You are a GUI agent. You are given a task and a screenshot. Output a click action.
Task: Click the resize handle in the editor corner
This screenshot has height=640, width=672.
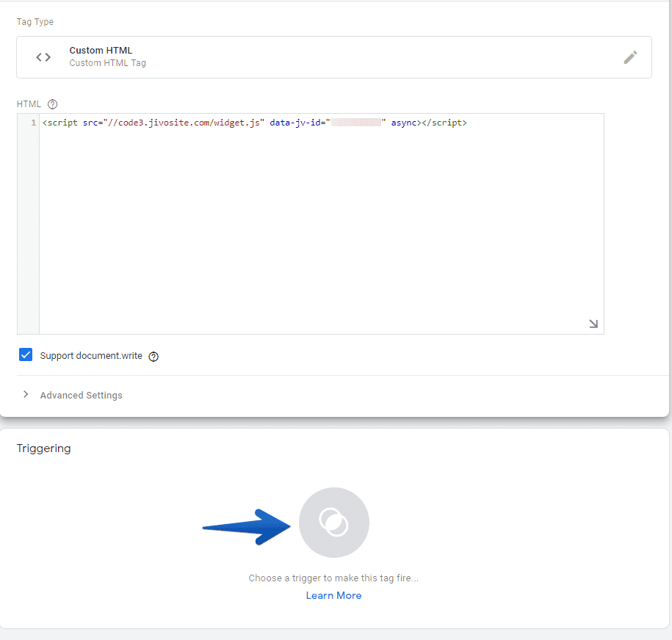(593, 324)
